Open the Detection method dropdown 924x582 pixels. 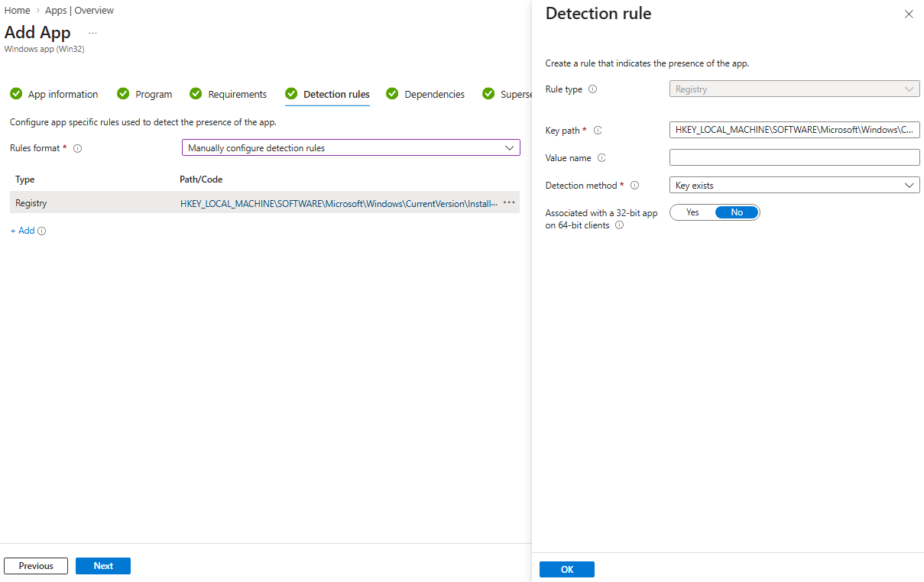794,186
